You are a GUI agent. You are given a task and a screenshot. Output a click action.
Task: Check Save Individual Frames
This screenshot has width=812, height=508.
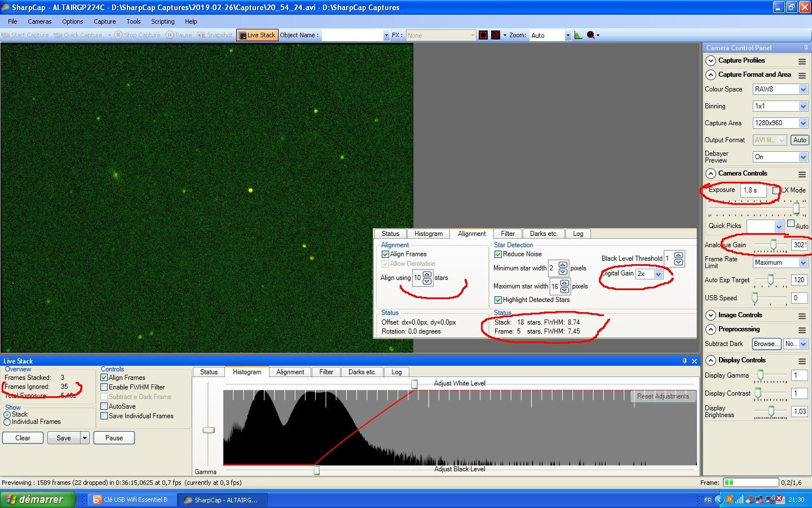[104, 416]
